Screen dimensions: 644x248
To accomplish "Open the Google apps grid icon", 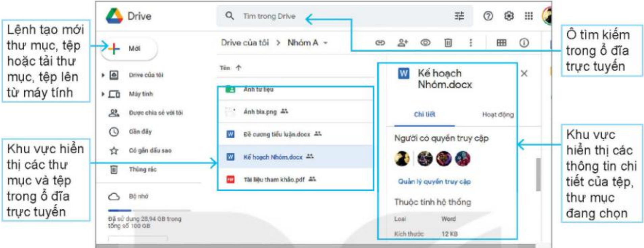I will pyautogui.click(x=529, y=16).
